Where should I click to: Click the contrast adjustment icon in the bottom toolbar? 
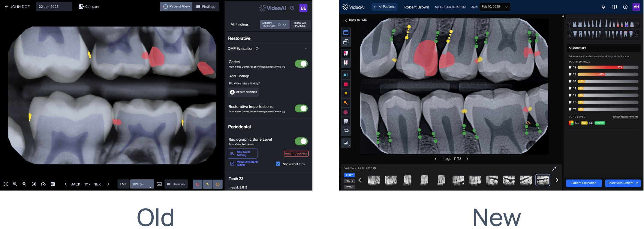coord(34,184)
